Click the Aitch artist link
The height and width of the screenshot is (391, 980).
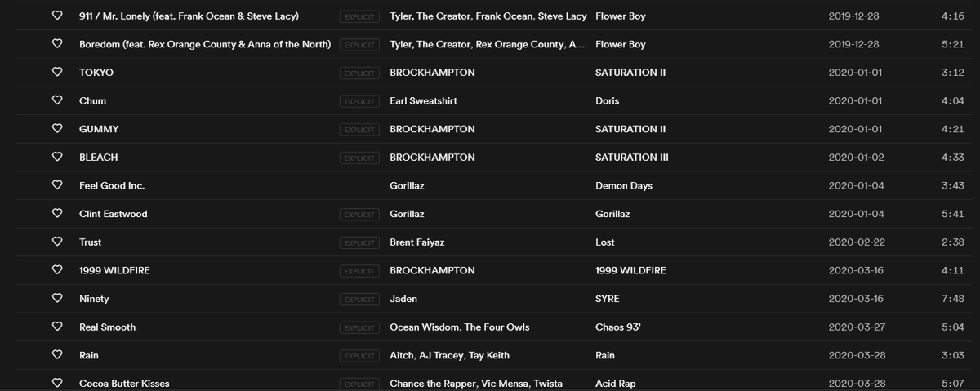point(403,356)
